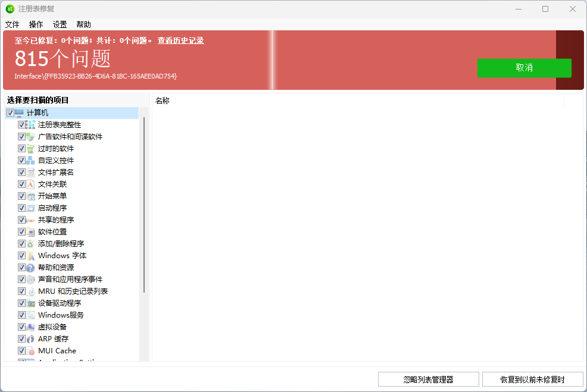The image size is (587, 392).
Task: Click the 帮助和资源 question mark icon
Action: [x=31, y=268]
